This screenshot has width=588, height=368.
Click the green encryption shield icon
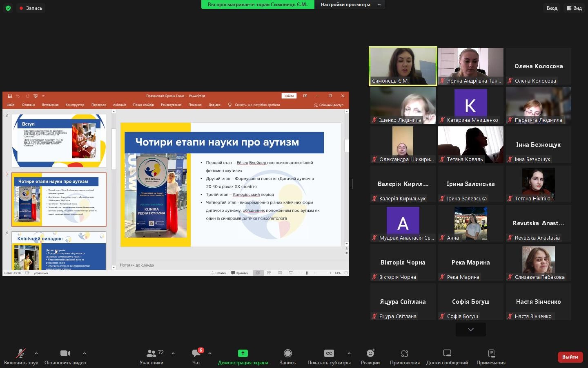[x=8, y=8]
